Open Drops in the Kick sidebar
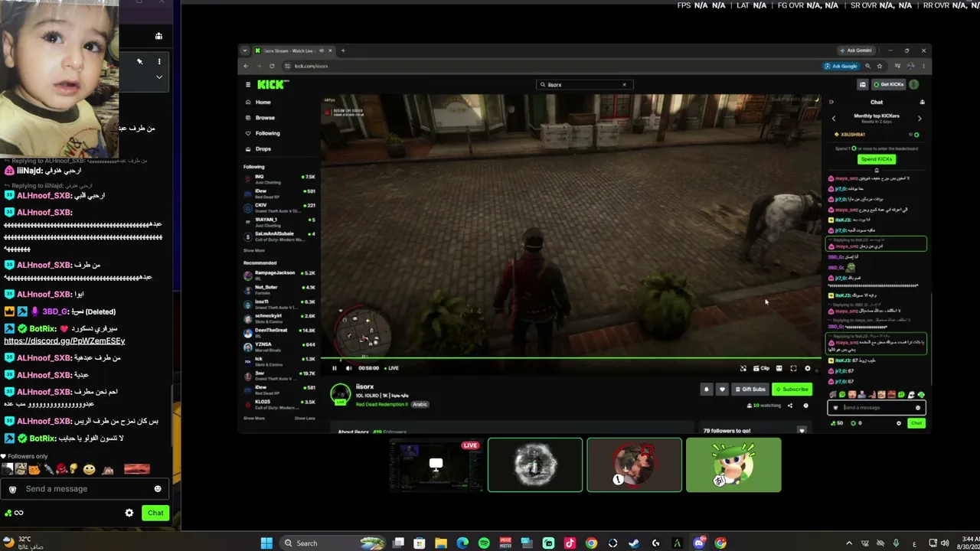This screenshot has height=551, width=980. click(x=259, y=148)
